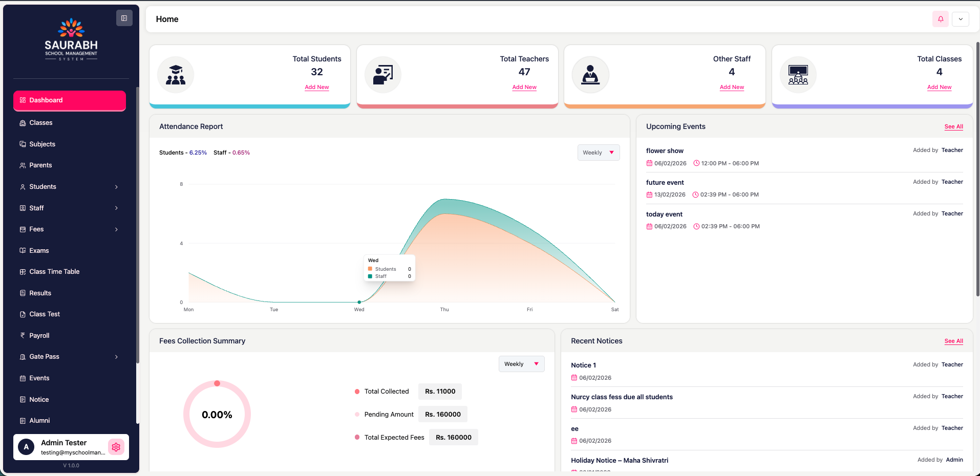
Task: Click See All in Upcoming Events
Action: click(x=953, y=126)
